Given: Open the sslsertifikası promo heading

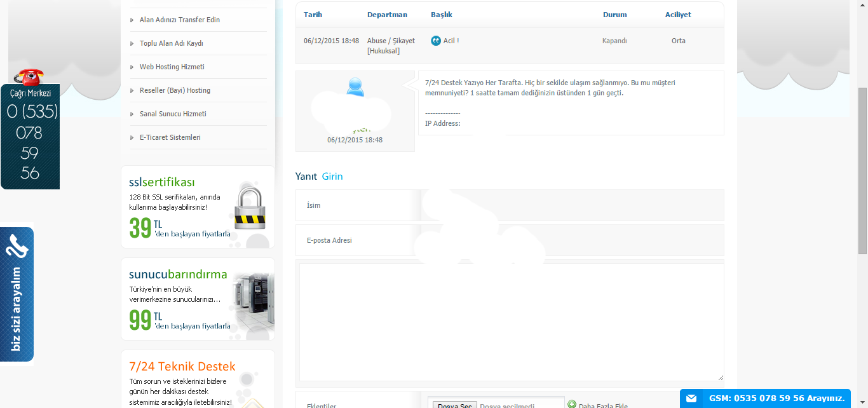Looking at the screenshot, I should coord(161,182).
